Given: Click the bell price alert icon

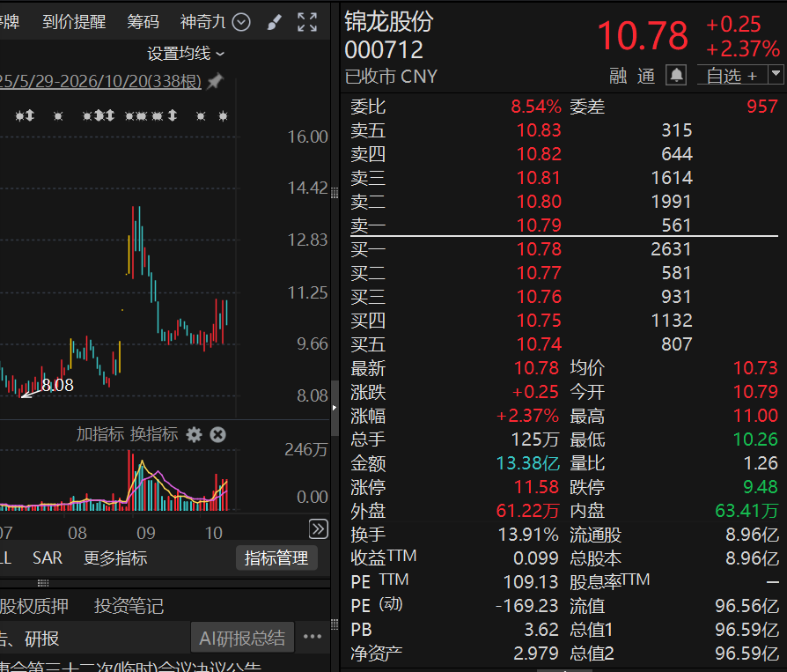Looking at the screenshot, I should point(676,76).
